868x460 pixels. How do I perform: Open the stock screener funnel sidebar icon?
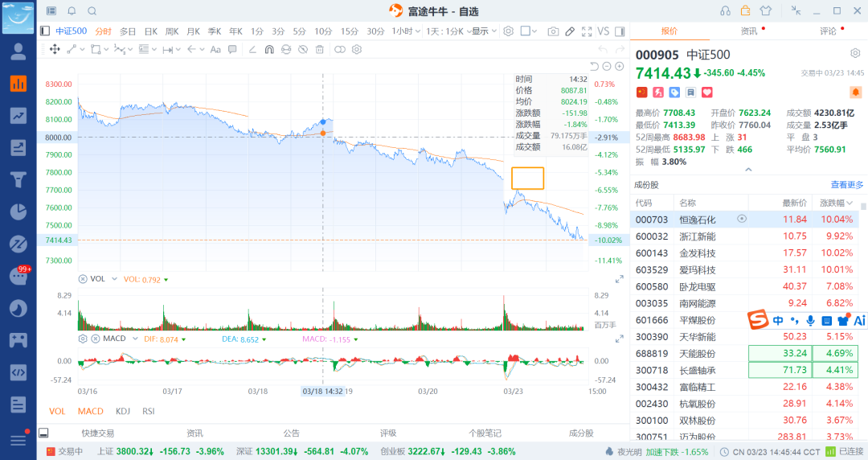18,179
